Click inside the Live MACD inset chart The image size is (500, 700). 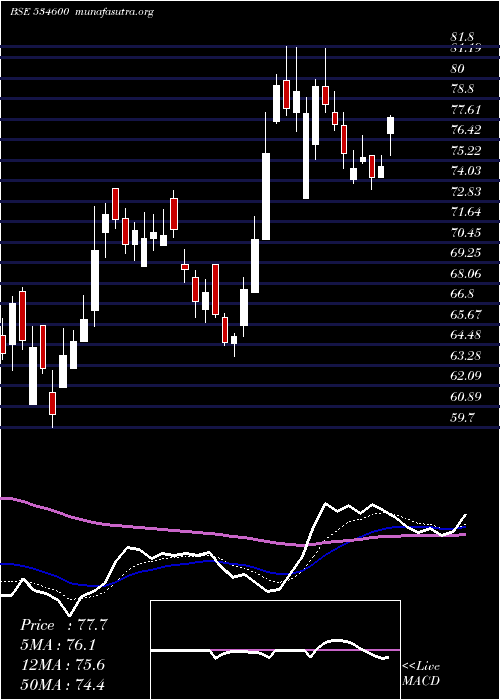(275, 650)
